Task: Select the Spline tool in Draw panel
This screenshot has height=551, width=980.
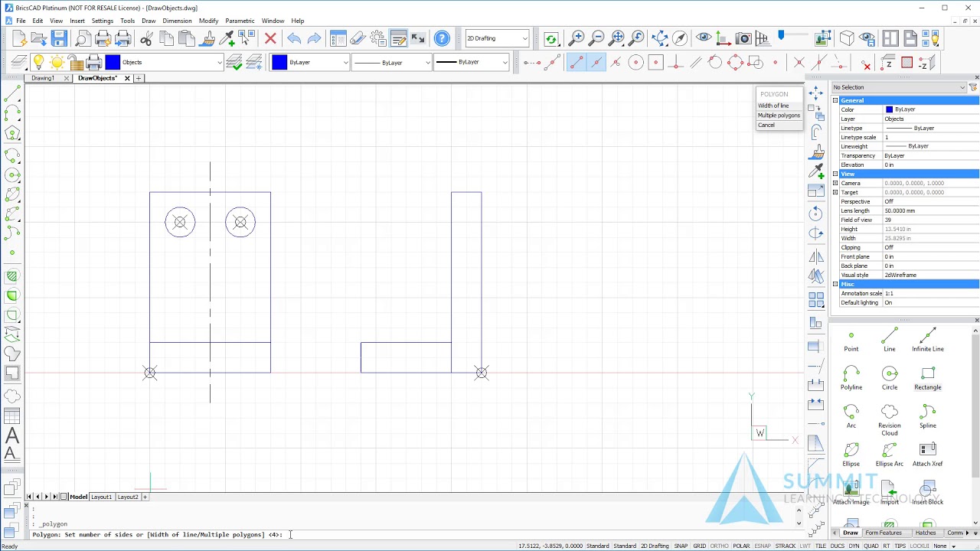Action: pyautogui.click(x=927, y=416)
